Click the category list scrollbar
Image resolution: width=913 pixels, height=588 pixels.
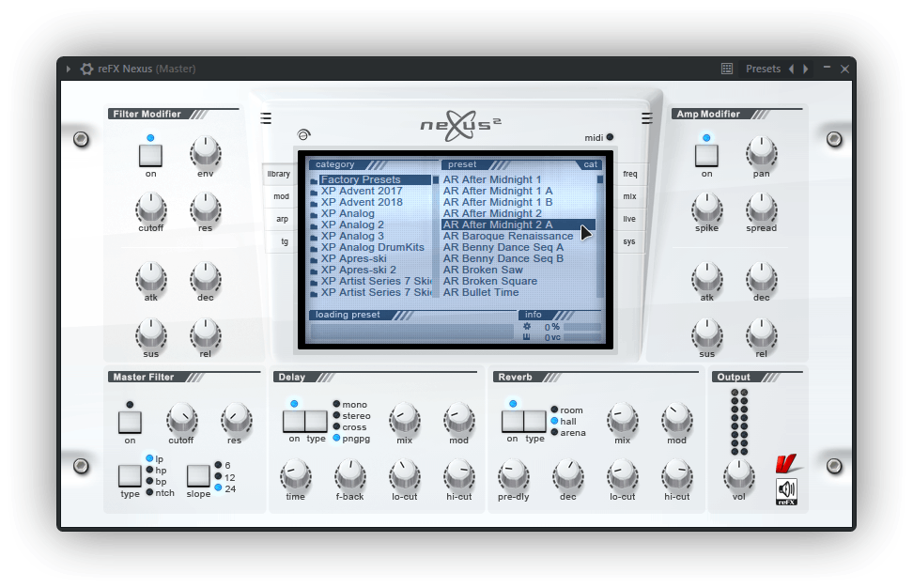[x=436, y=237]
